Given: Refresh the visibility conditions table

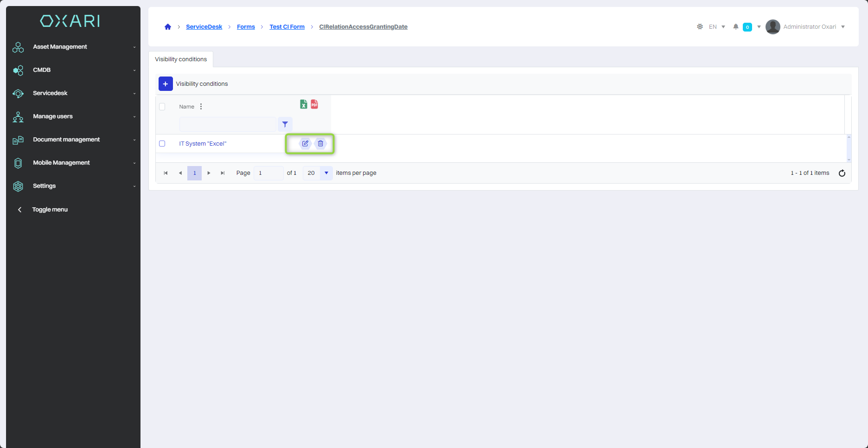Looking at the screenshot, I should (842, 173).
